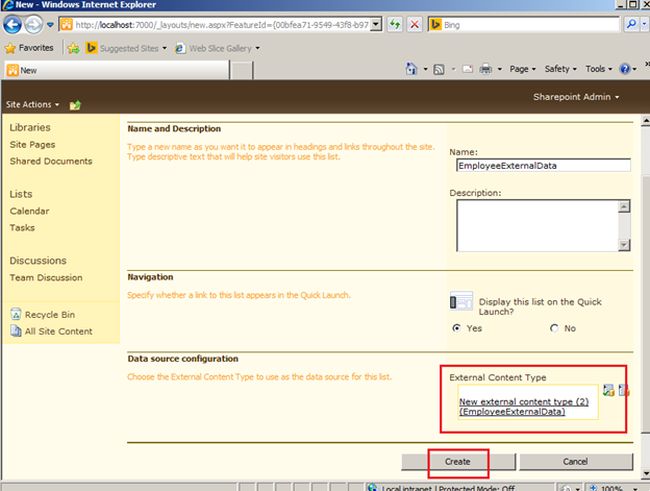Open Shared Documents library
This screenshot has width=650, height=491.
[51, 161]
